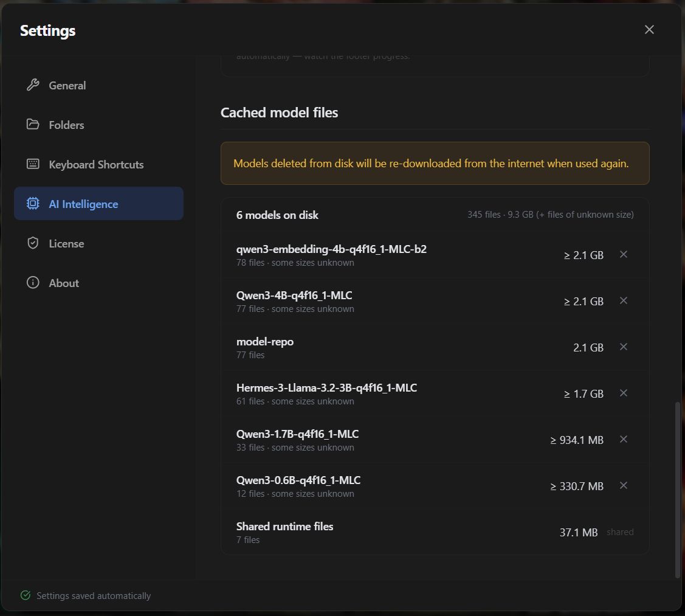Click the Keyboard Shortcuts keyboard icon
685x616 pixels.
tap(33, 164)
